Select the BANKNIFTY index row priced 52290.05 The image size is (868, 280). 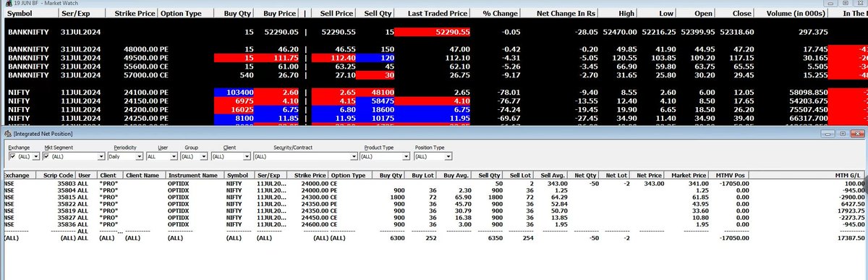pyautogui.click(x=434, y=32)
